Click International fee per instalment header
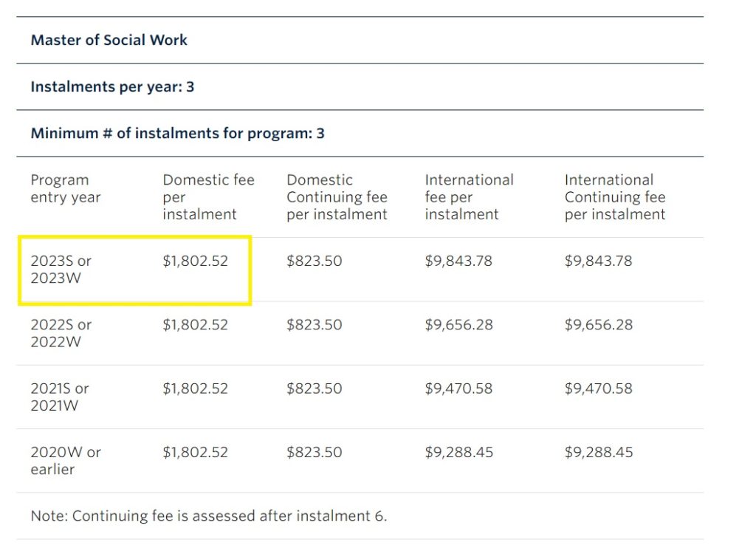 tap(469, 197)
